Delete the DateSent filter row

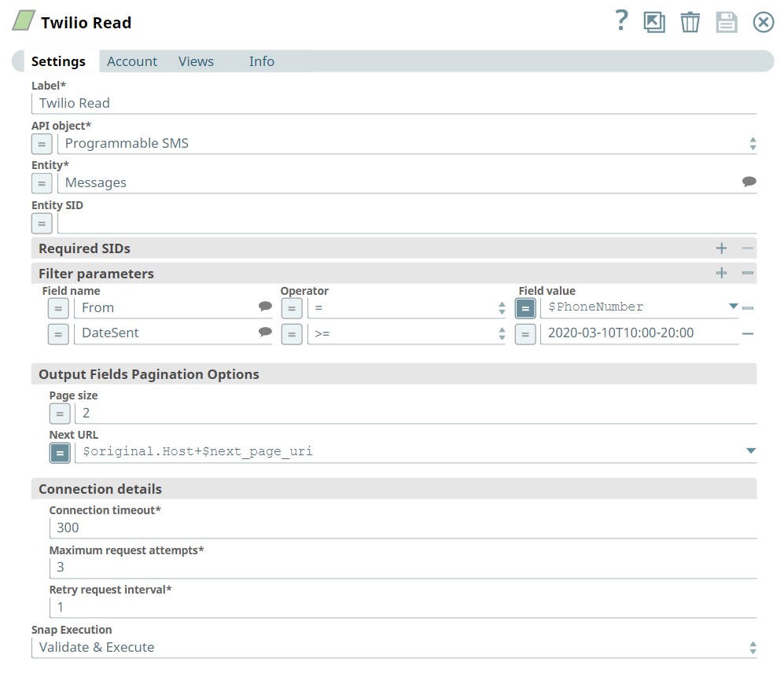(x=748, y=333)
